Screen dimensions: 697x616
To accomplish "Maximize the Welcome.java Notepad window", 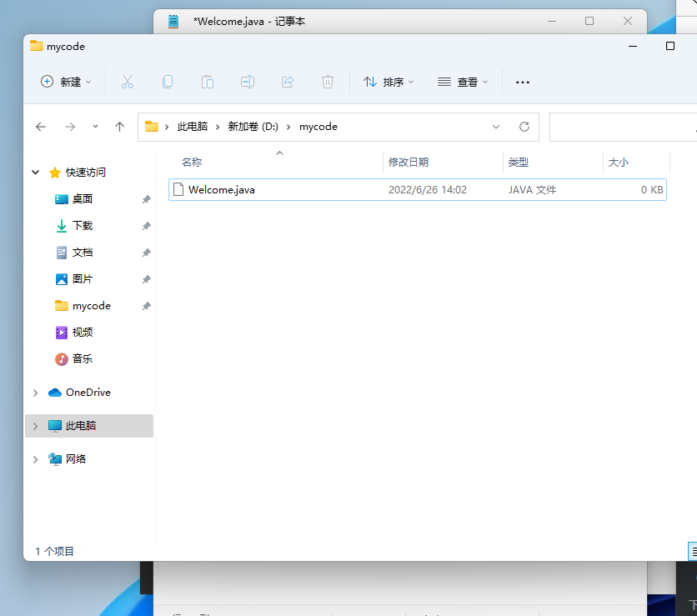I will point(589,21).
